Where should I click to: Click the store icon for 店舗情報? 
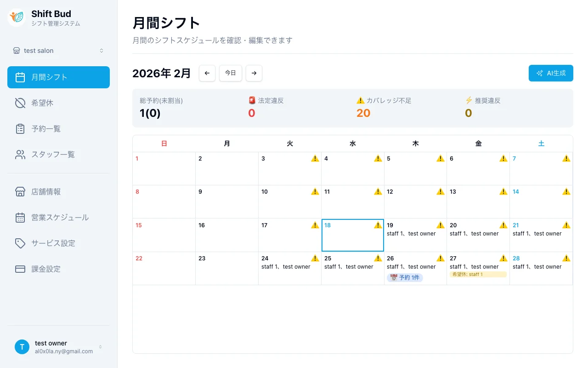click(x=20, y=192)
